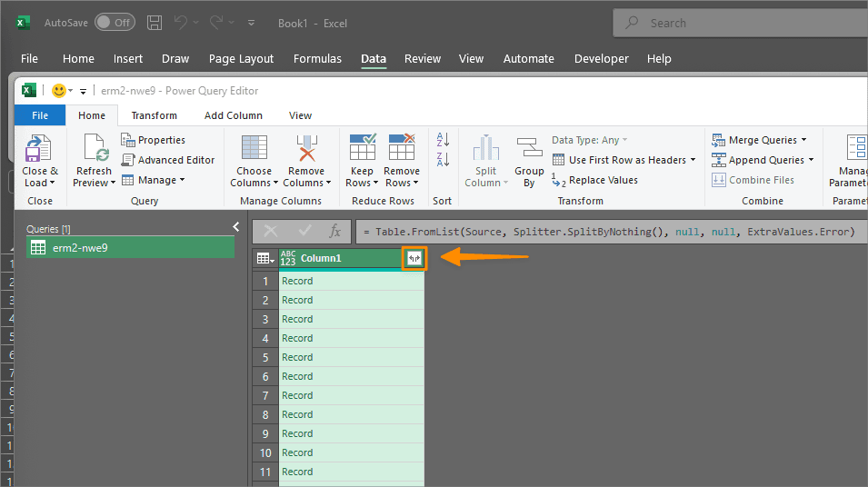868x487 pixels.
Task: Click Replace Values
Action: click(594, 180)
